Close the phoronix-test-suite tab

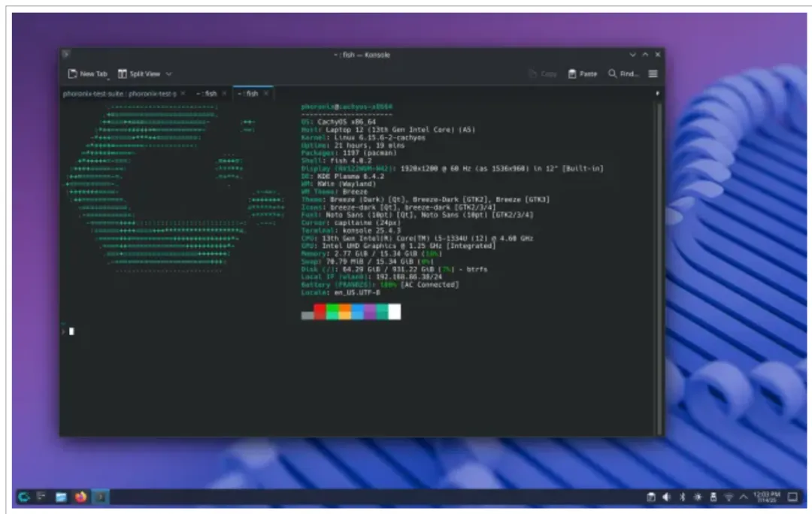coord(183,94)
